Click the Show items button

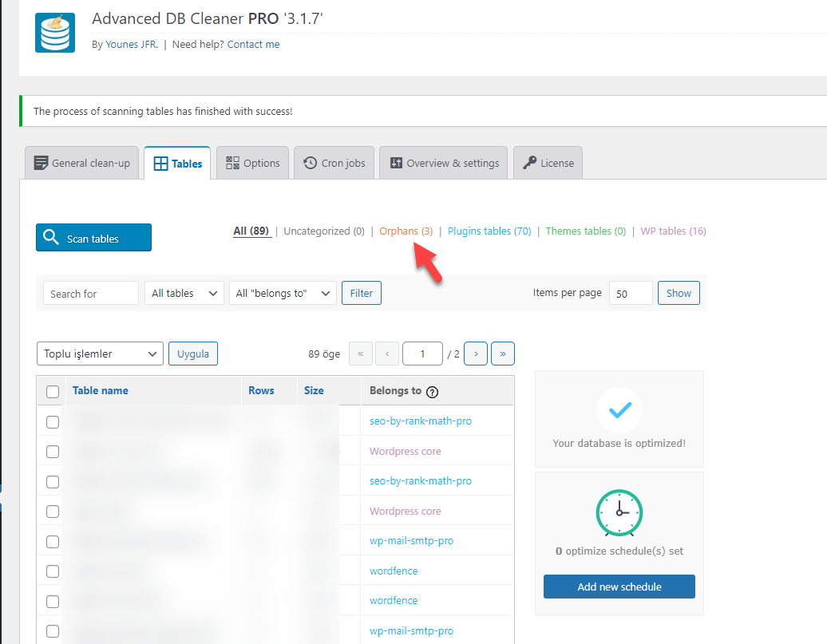tap(679, 293)
